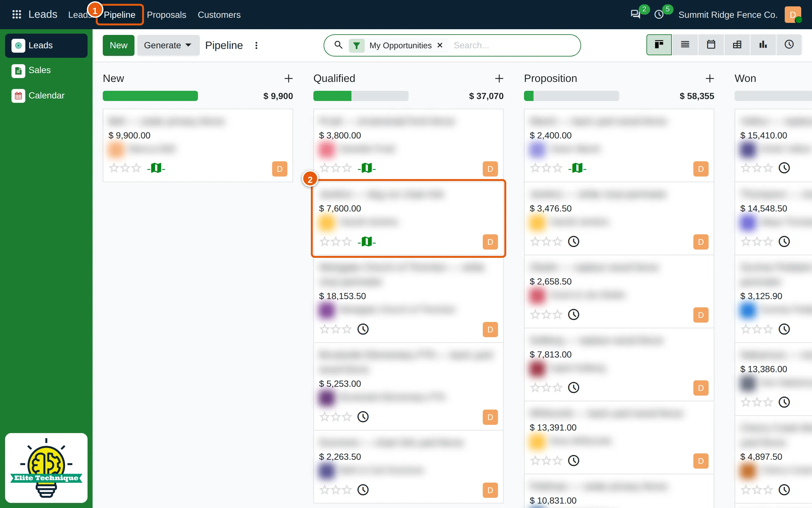Open the Pipeline menu tab
Viewport: 812px width, 508px height.
click(120, 15)
